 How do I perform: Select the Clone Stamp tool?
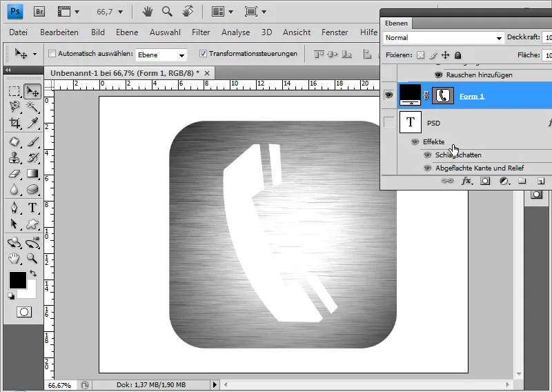point(14,158)
